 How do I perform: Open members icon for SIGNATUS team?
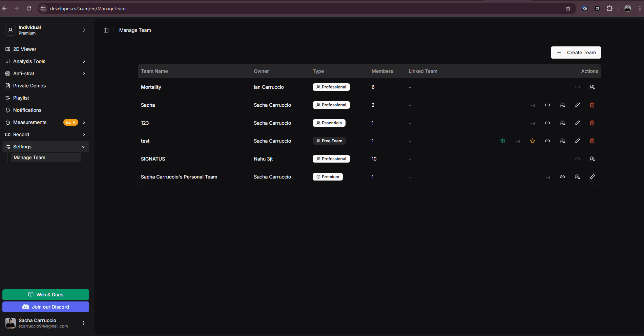click(x=592, y=159)
